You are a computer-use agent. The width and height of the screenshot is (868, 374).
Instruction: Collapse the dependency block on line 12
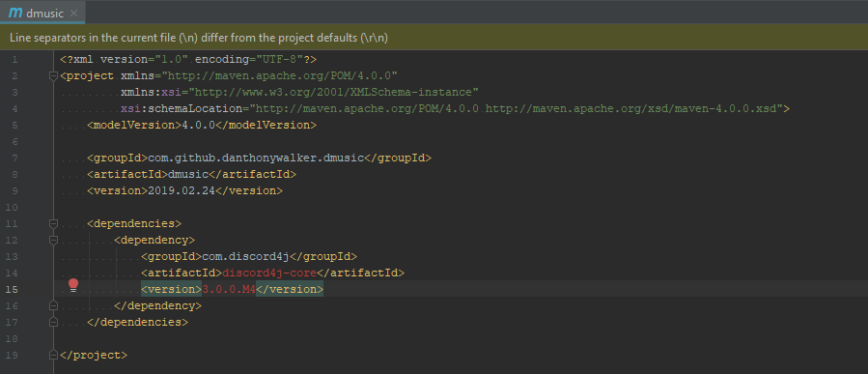pyautogui.click(x=54, y=241)
